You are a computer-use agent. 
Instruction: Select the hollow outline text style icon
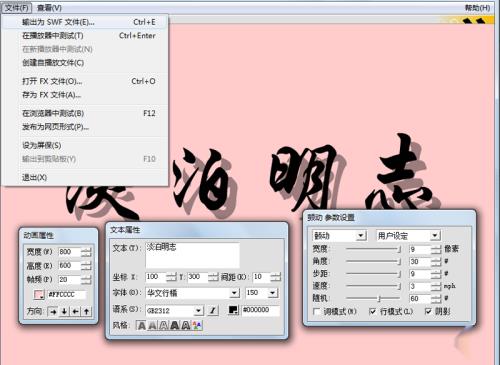point(163,325)
